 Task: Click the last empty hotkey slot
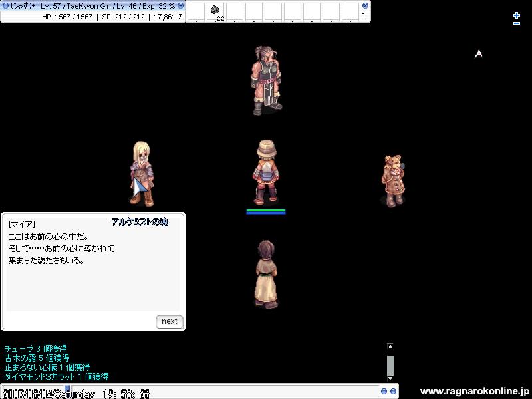[x=350, y=12]
